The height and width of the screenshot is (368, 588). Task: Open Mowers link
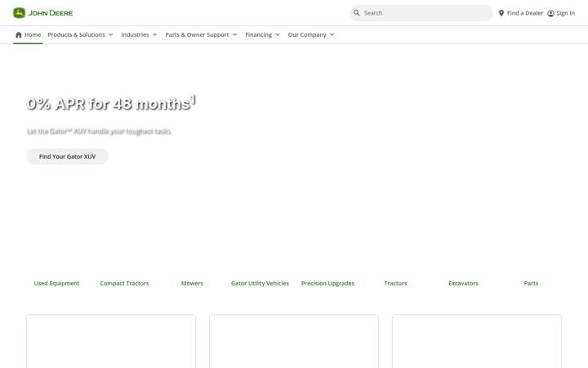coord(192,283)
